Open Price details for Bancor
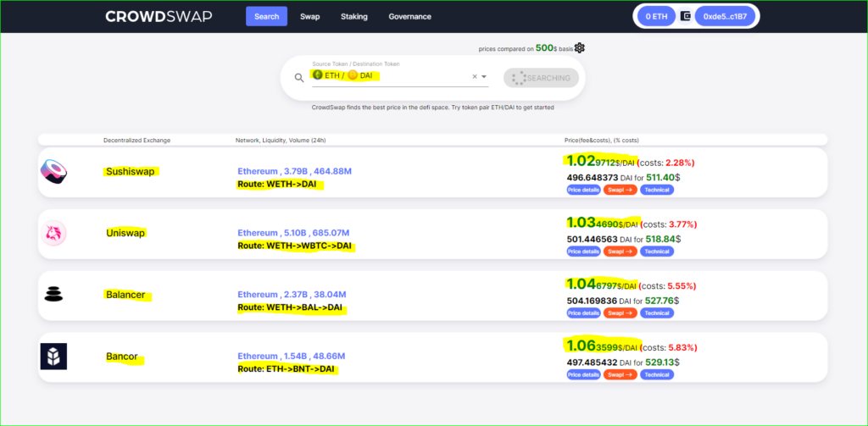The image size is (868, 426). click(x=583, y=374)
